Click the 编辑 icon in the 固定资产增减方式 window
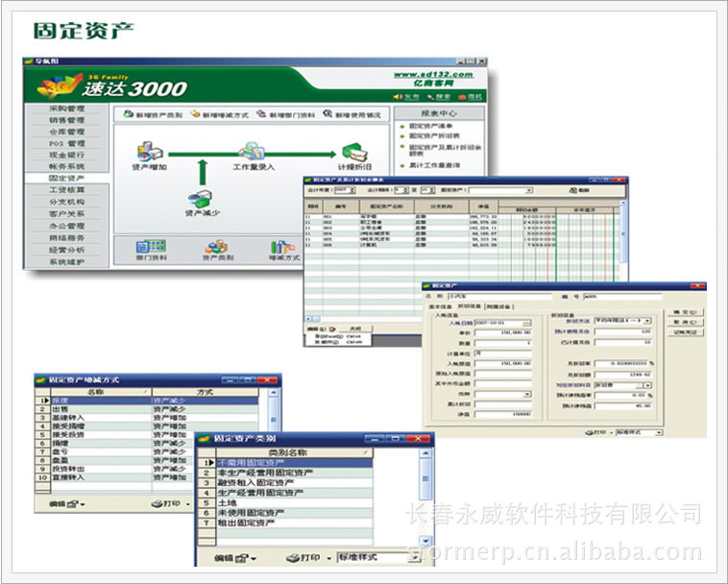 point(73,503)
